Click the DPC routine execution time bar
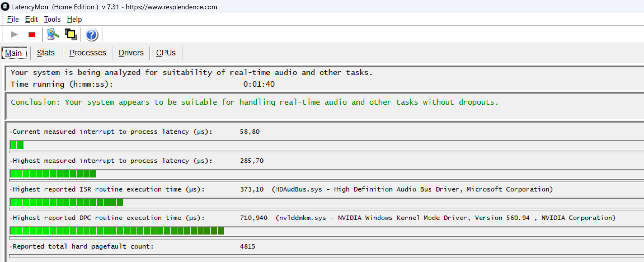This screenshot has width=644, height=262. click(117, 231)
